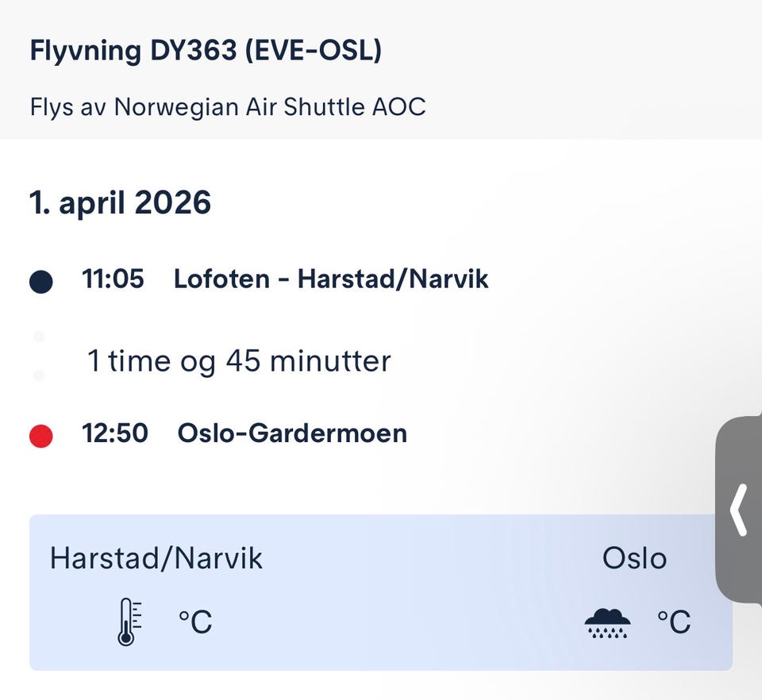Click the °C reading for Harstad/Narvik
This screenshot has width=762, height=700.
pyautogui.click(x=195, y=621)
